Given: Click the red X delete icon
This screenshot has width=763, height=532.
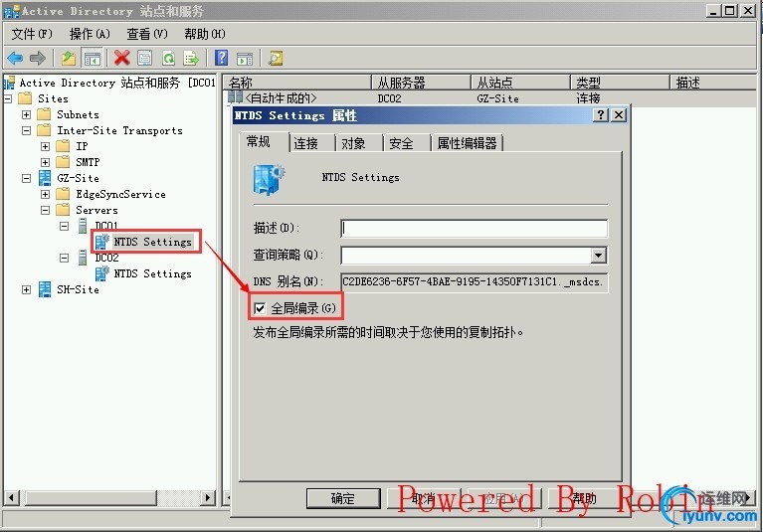Looking at the screenshot, I should pos(121,59).
